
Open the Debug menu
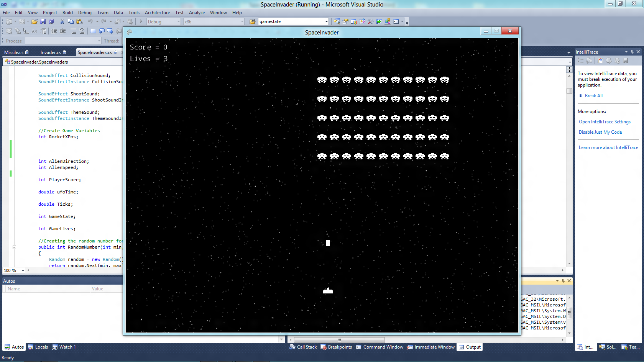pos(85,13)
